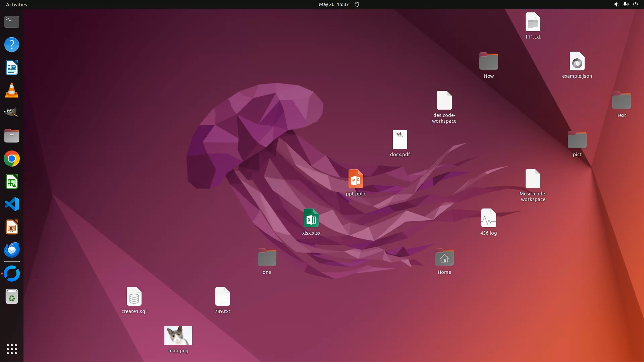Open the date and time calendar menu
This screenshot has width=644, height=362.
click(333, 4)
